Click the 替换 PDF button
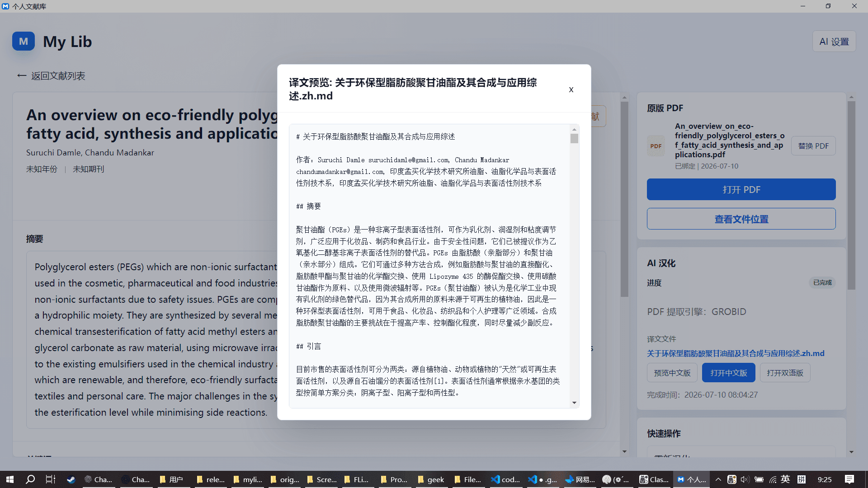Viewport: 868px width, 488px height. (x=813, y=146)
